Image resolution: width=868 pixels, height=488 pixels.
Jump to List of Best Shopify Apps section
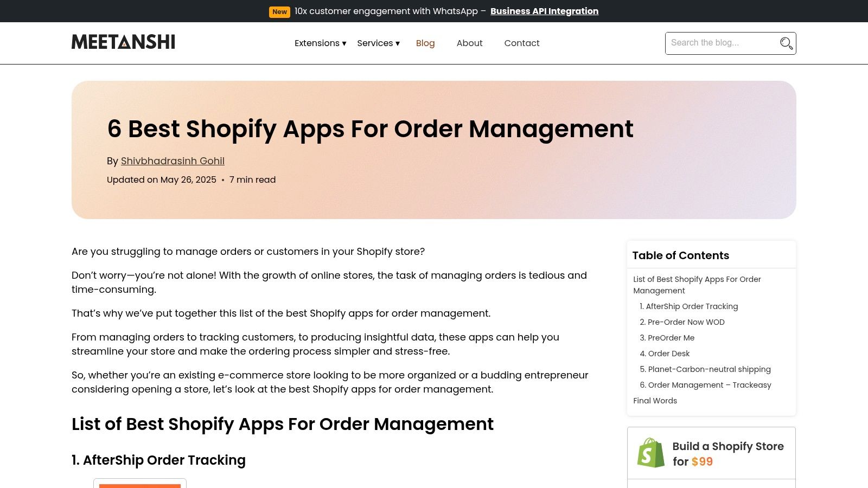coord(697,285)
